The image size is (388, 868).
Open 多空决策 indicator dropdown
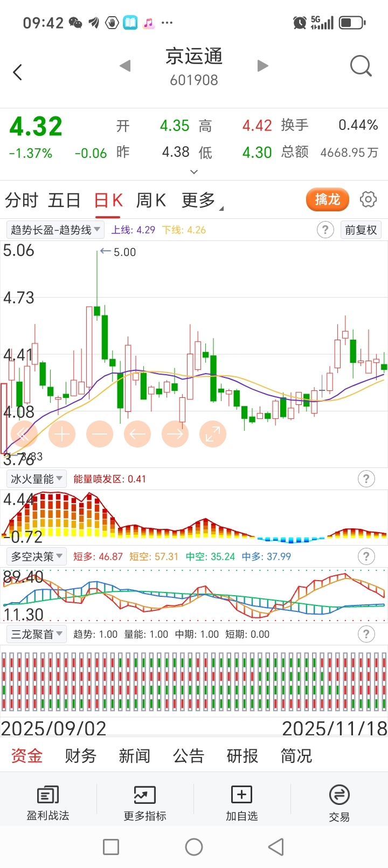coord(36,556)
